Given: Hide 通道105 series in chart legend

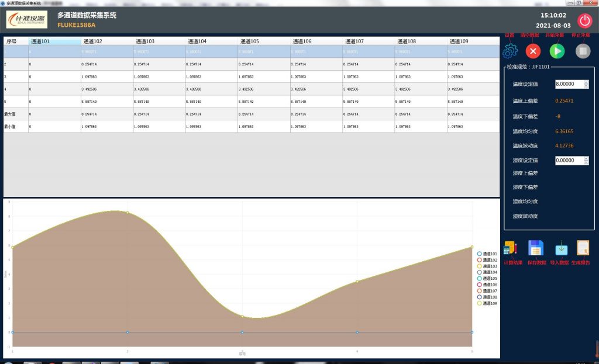Looking at the screenshot, I should coord(487,278).
